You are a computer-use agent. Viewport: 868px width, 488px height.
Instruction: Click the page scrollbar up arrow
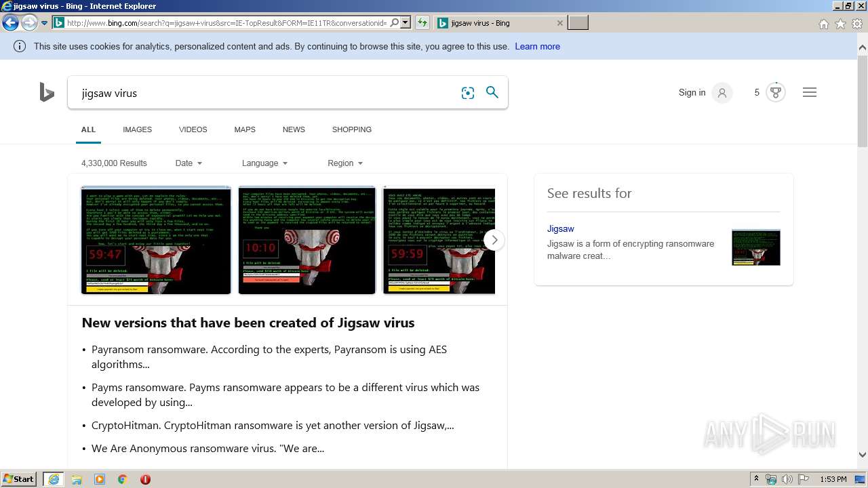click(863, 48)
